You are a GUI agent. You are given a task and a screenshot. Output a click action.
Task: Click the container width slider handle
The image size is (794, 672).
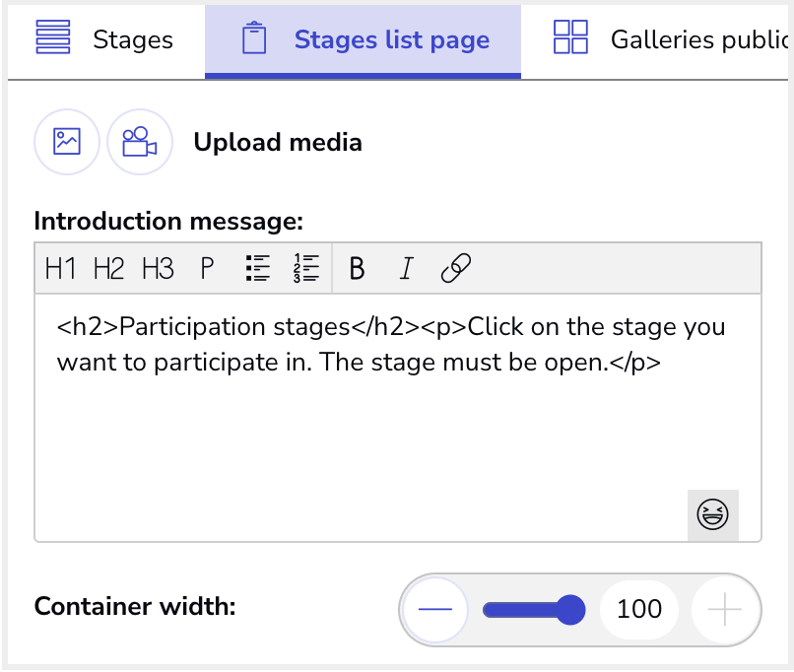570,610
